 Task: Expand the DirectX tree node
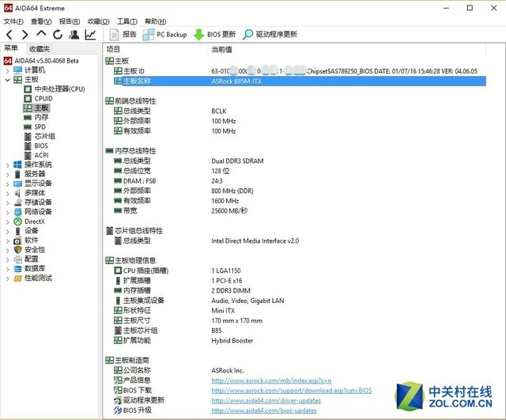coord(8,221)
